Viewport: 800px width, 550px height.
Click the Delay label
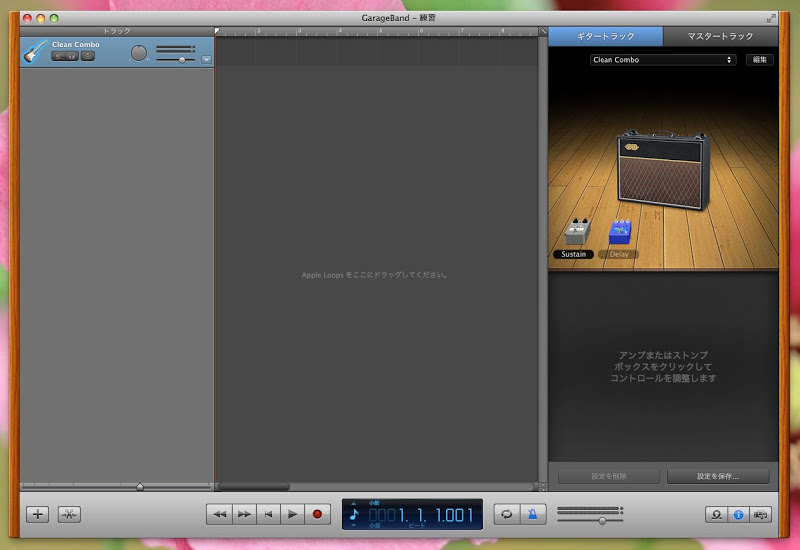tap(619, 254)
